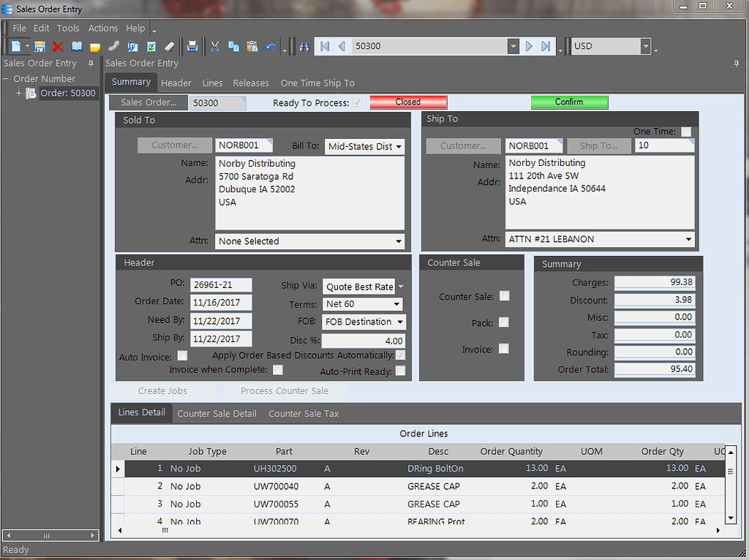Save the sales order
The image size is (749, 560).
tap(40, 45)
